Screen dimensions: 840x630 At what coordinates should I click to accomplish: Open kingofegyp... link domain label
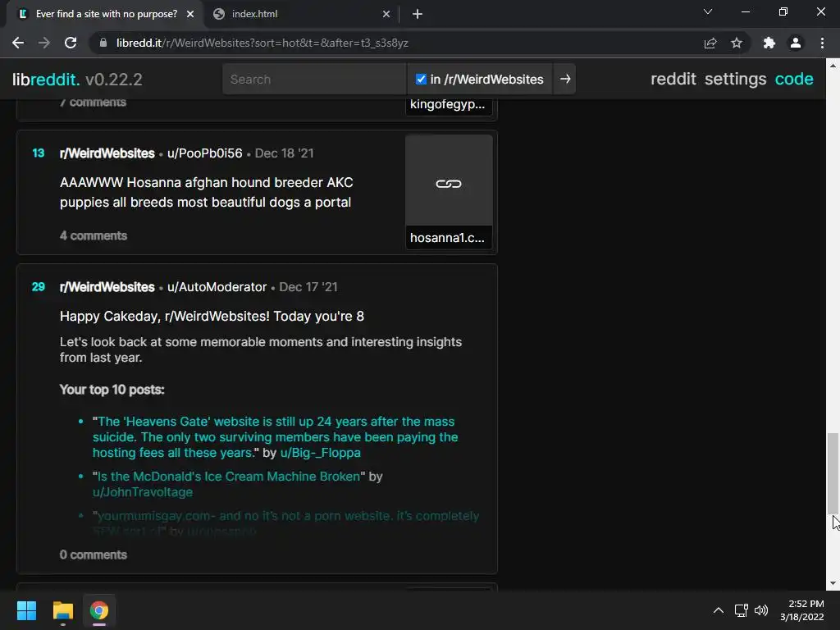pyautogui.click(x=448, y=104)
